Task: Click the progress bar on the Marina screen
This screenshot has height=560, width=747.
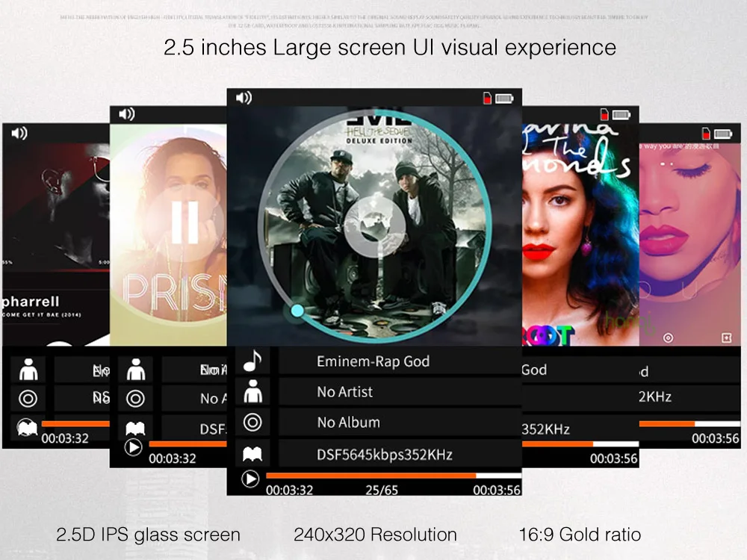Action: [x=580, y=444]
